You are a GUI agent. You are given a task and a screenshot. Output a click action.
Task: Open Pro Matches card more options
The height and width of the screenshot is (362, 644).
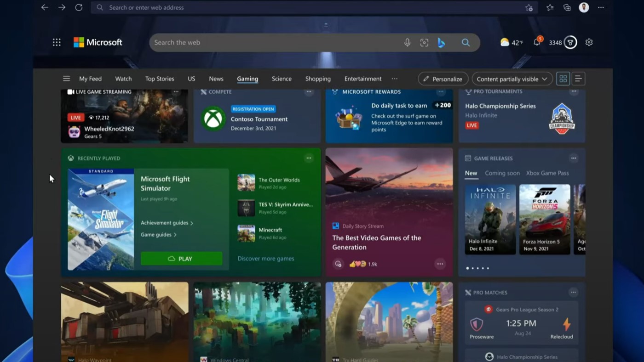(573, 292)
